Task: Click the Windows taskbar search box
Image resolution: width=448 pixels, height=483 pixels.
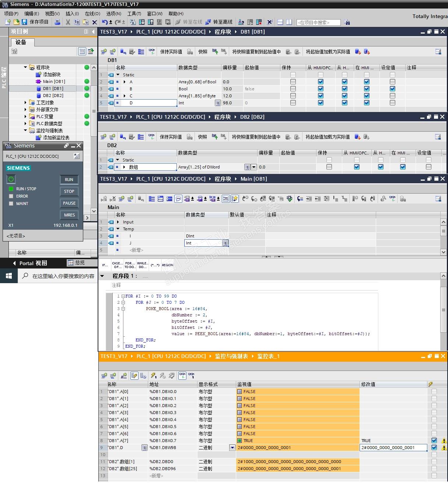Action: click(x=58, y=276)
